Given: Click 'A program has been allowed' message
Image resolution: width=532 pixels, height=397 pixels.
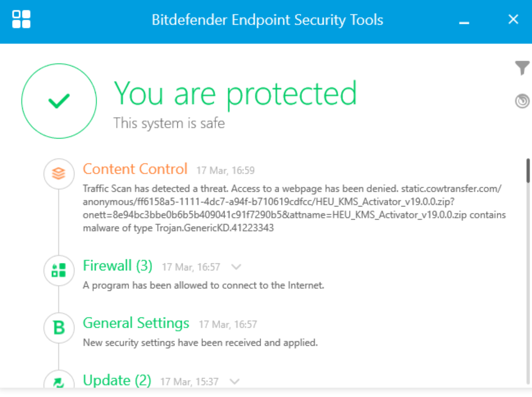Looking at the screenshot, I should click(x=203, y=285).
